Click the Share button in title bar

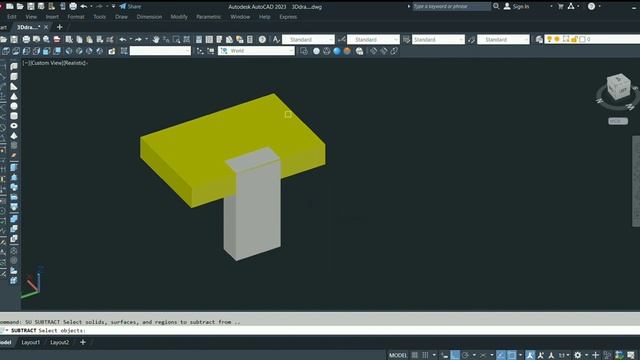tap(130, 7)
